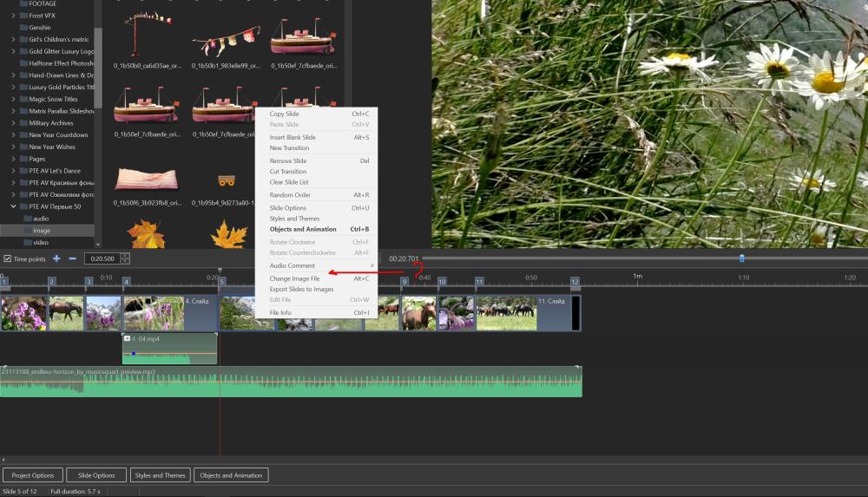This screenshot has width=868, height=497.
Task: Select the pink striped pillow image thumbnail
Action: click(147, 180)
